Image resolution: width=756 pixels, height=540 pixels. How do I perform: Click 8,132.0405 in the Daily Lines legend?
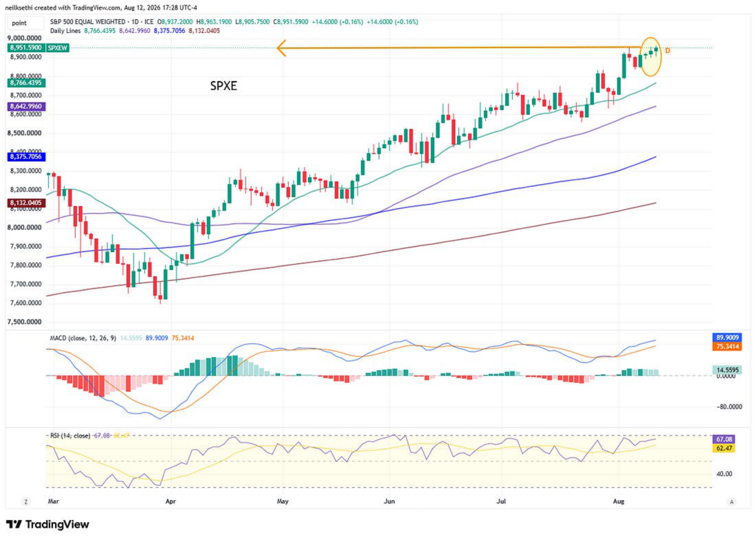[x=204, y=31]
